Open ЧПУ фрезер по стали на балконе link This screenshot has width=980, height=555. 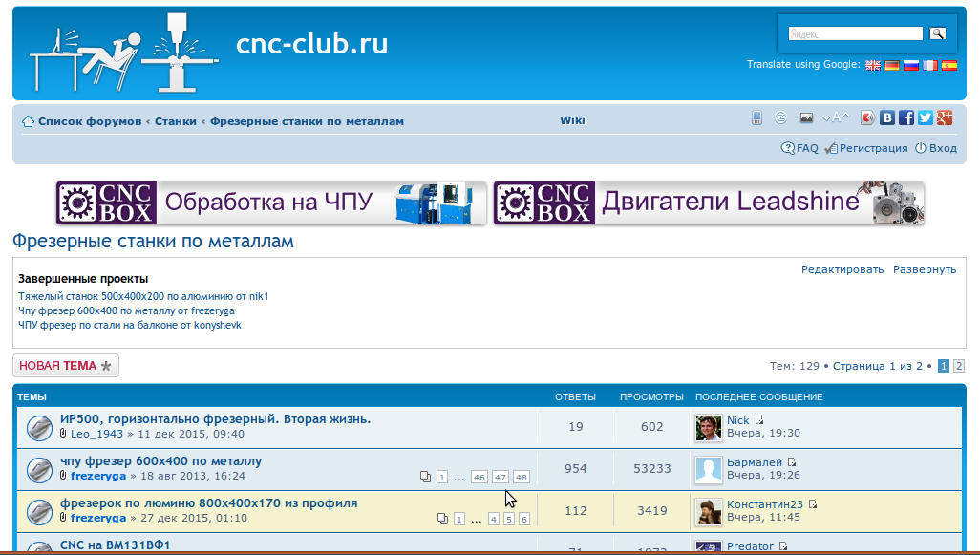point(129,325)
